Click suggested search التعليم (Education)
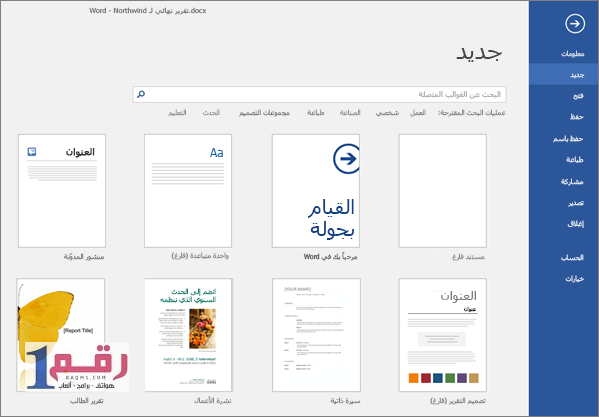The height and width of the screenshot is (417, 599). pos(177,113)
